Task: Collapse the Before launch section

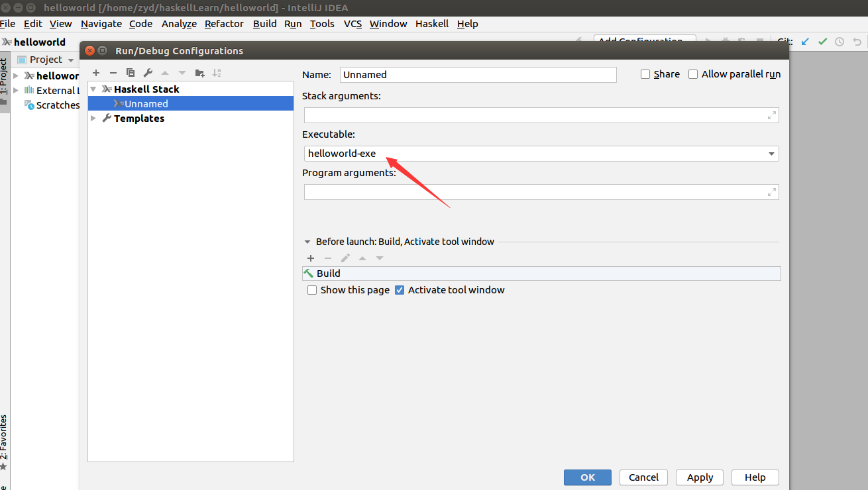Action: [307, 242]
